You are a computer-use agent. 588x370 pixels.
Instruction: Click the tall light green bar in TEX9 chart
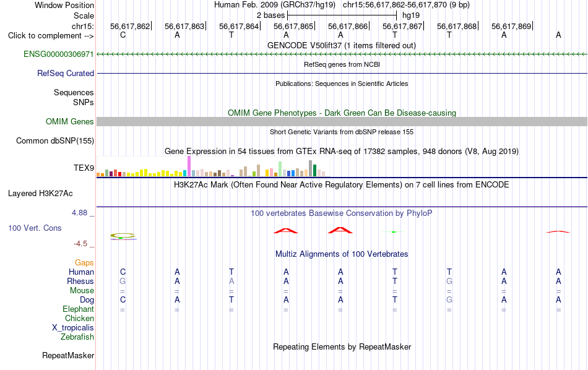(280, 169)
